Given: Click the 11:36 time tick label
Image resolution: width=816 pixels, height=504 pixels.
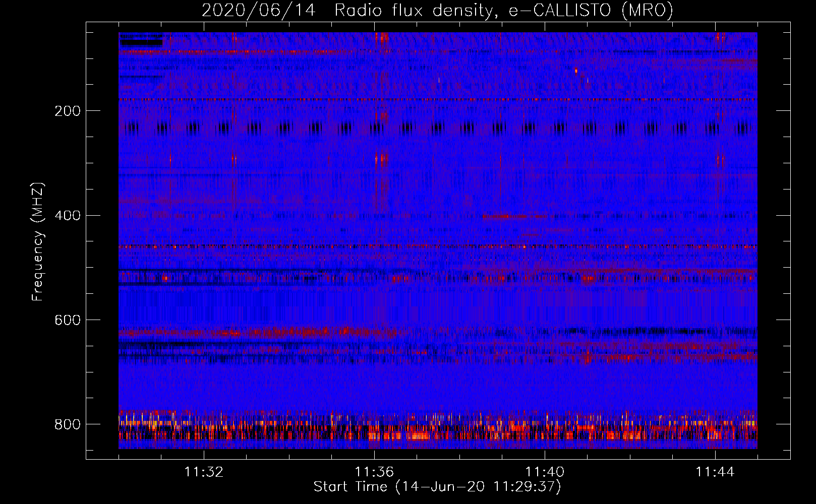Looking at the screenshot, I should point(374,472).
